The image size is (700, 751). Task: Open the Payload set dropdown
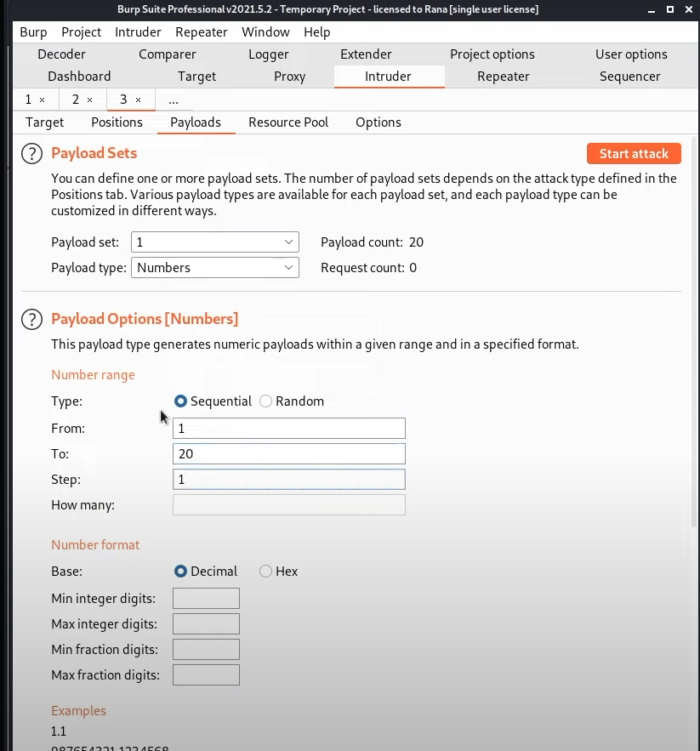pos(215,242)
